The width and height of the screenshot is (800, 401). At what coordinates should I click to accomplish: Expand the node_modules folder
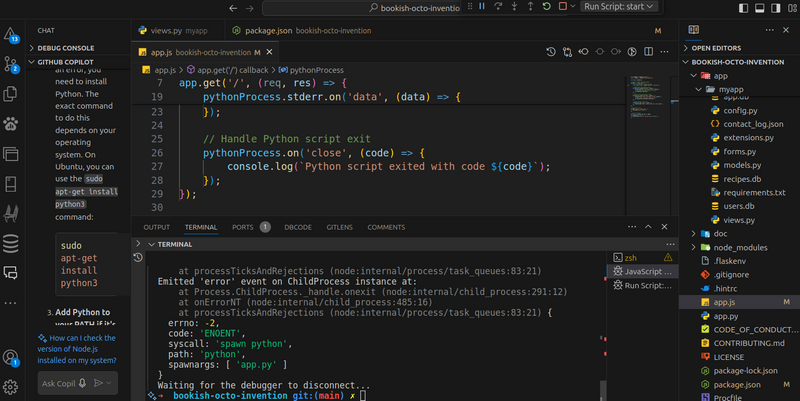pyautogui.click(x=740, y=247)
